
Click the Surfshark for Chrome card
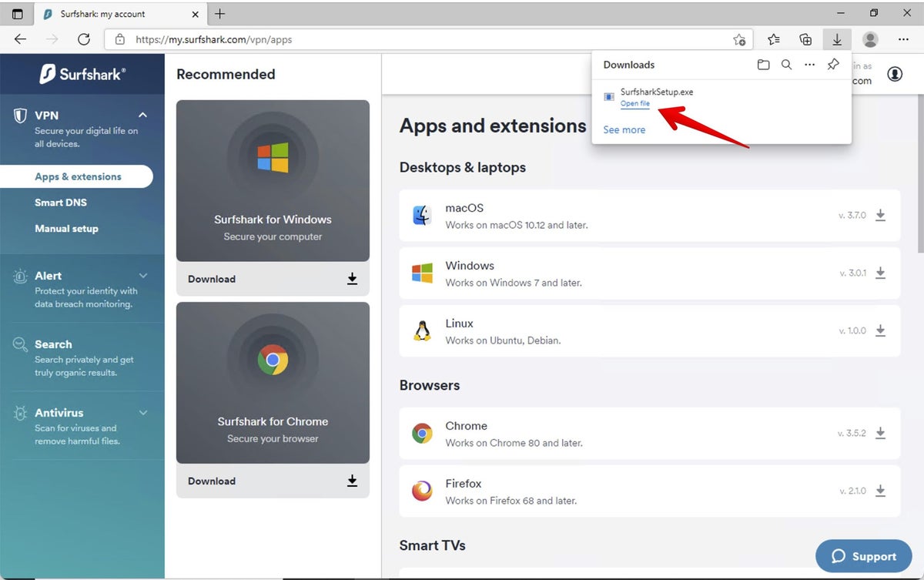tap(273, 383)
